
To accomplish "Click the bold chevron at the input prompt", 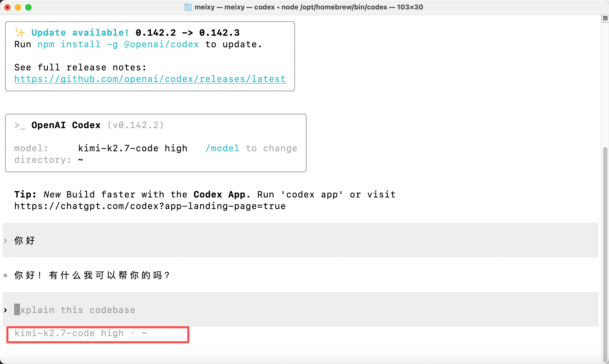I will [6, 310].
